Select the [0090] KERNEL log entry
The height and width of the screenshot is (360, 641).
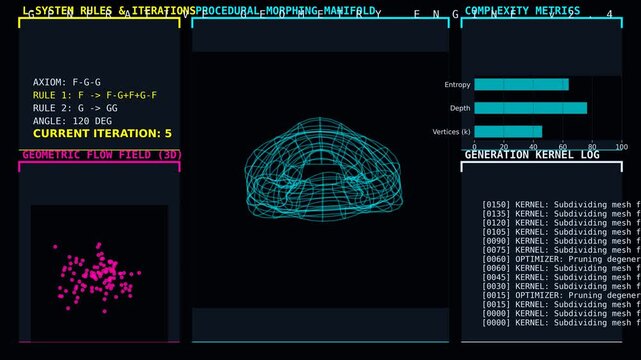tap(561, 241)
